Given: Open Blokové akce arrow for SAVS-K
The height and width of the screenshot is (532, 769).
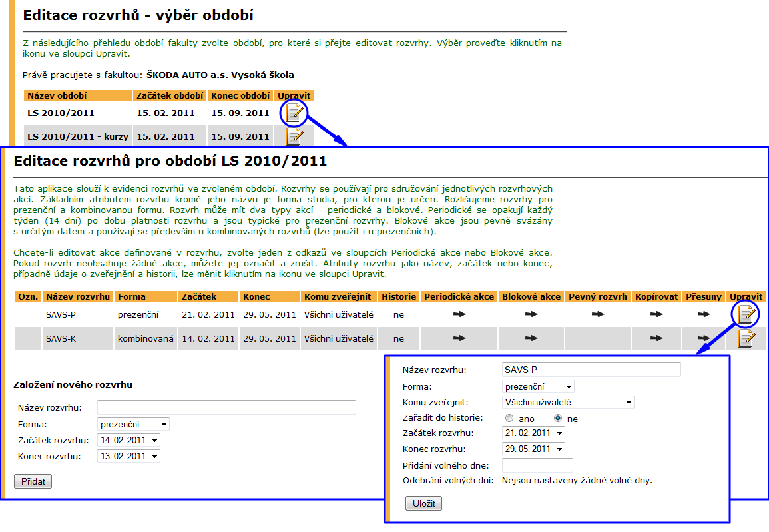Looking at the screenshot, I should coord(531,338).
